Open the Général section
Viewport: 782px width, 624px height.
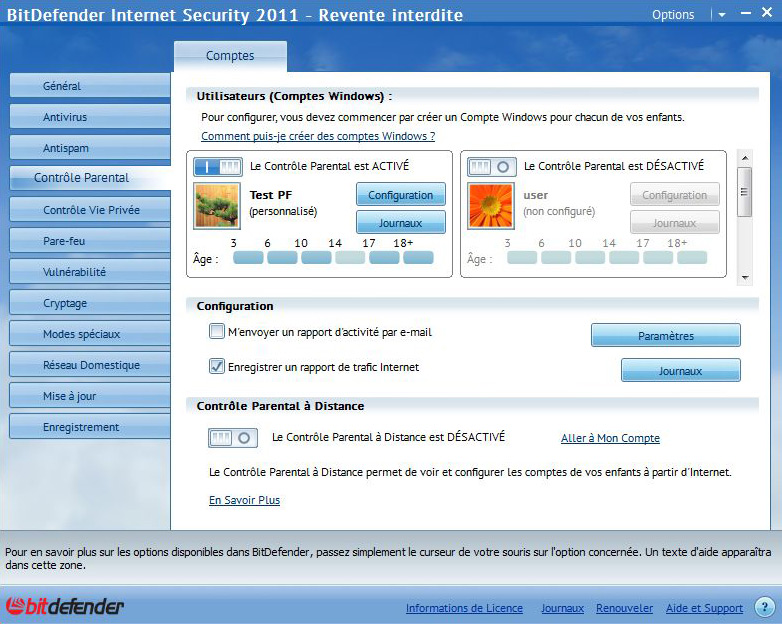[90, 86]
